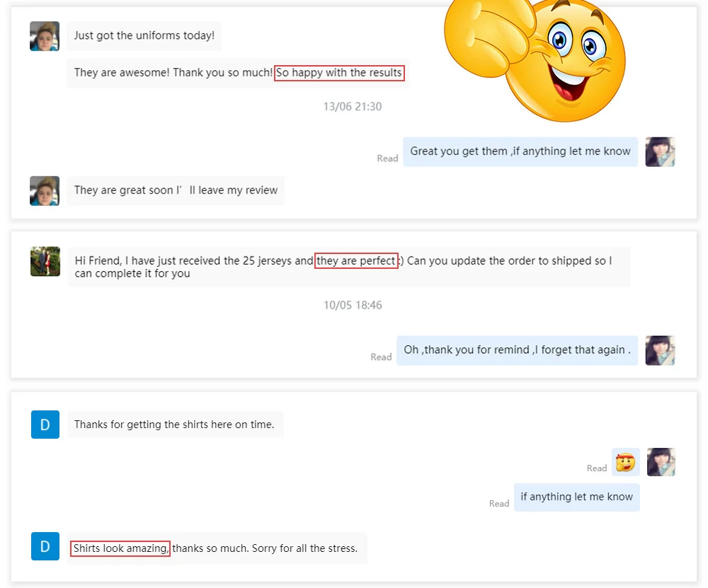Click the "Thanks for getting the shirts here on time" message
This screenshot has width=708, height=588.
[x=174, y=425]
